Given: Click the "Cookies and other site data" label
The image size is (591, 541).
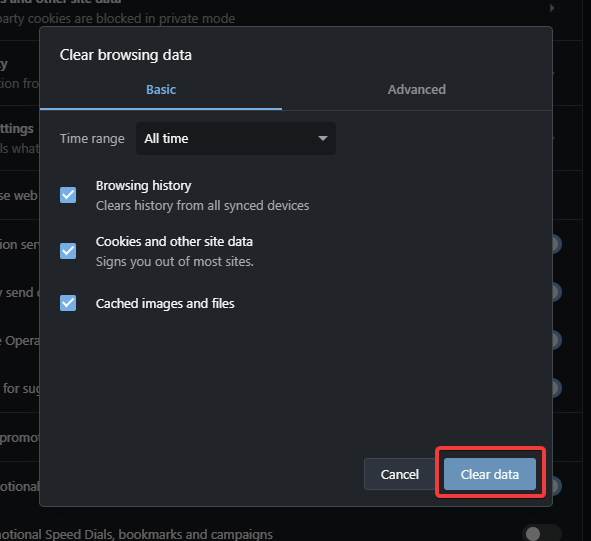Looking at the screenshot, I should pos(174,241).
